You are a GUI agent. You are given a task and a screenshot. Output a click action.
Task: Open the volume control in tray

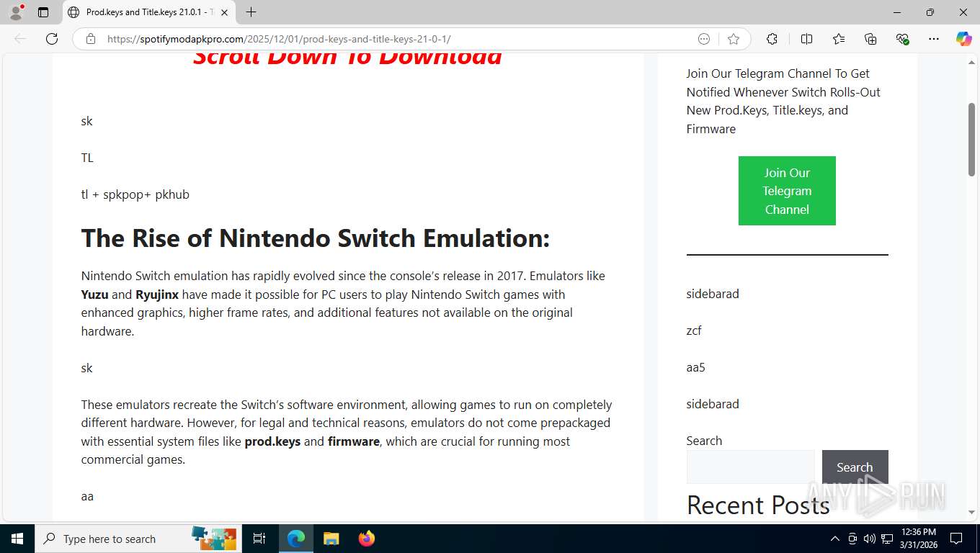tap(870, 539)
